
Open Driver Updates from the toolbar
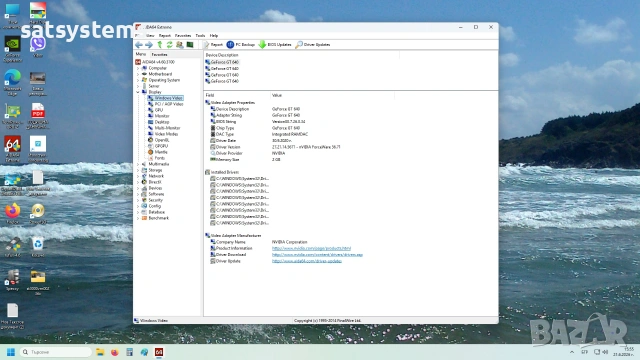click(x=313, y=44)
